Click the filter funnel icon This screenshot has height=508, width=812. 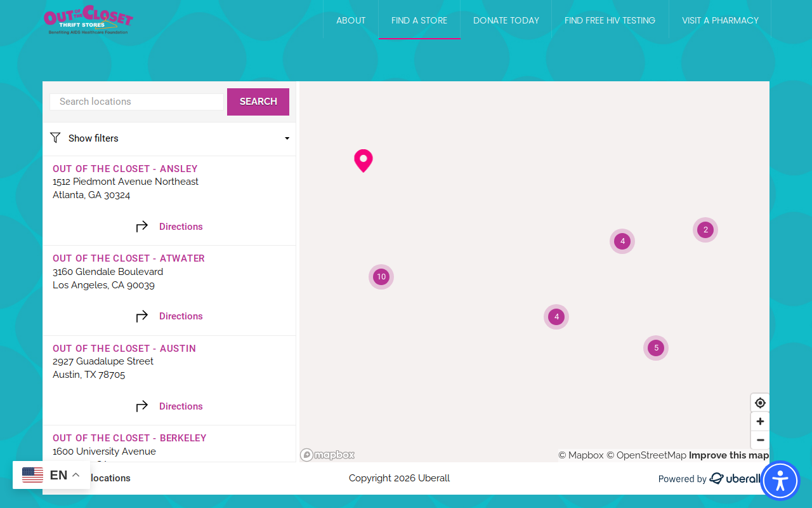(55, 138)
